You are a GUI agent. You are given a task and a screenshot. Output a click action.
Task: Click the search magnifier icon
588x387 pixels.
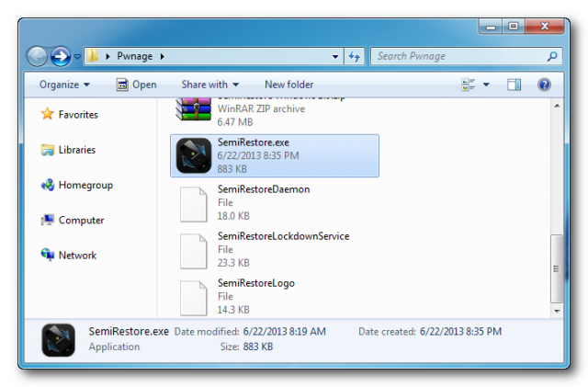pyautogui.click(x=552, y=56)
